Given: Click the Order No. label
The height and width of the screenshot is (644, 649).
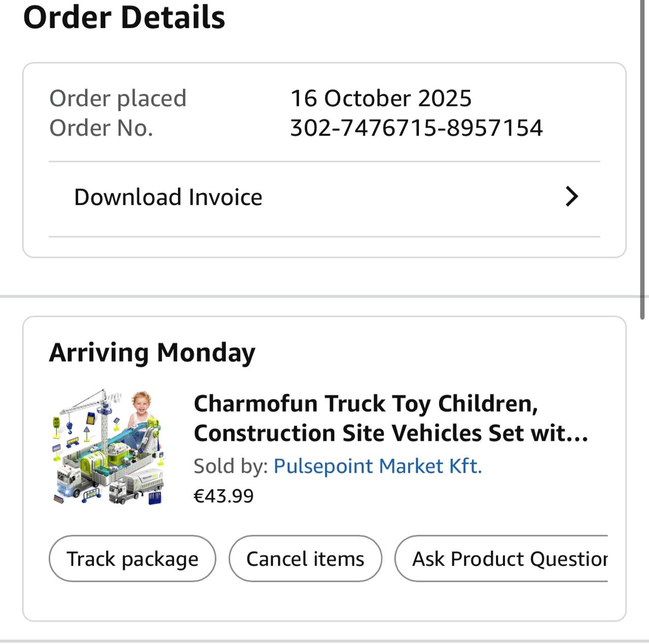Looking at the screenshot, I should point(101,128).
